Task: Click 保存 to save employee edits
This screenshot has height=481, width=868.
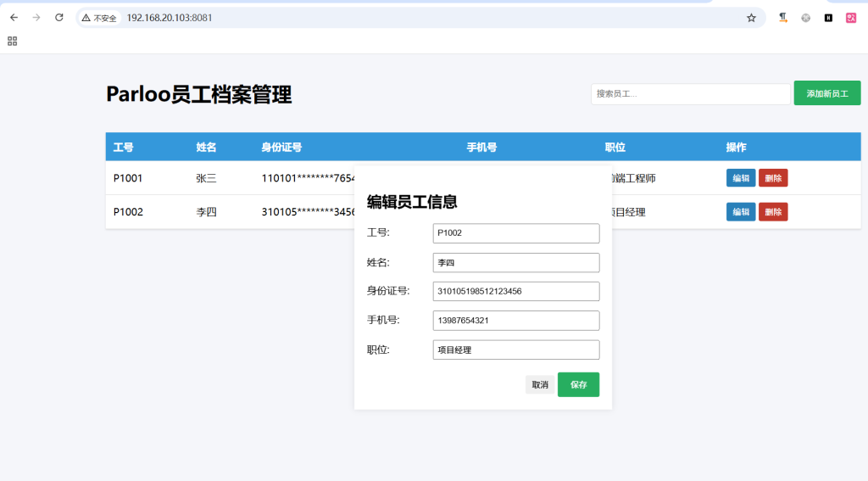Action: pos(578,384)
